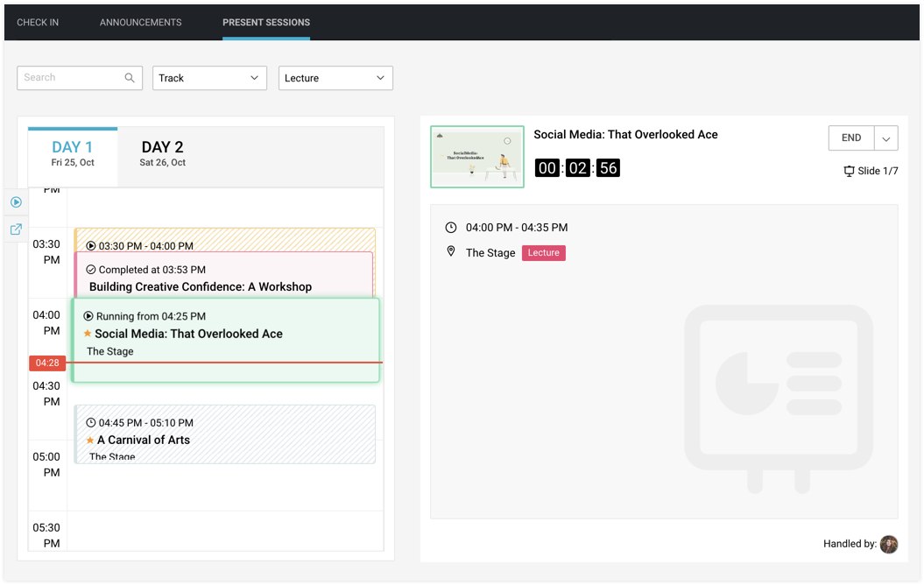
Task: Switch to the Check In tab
Action: (x=38, y=22)
